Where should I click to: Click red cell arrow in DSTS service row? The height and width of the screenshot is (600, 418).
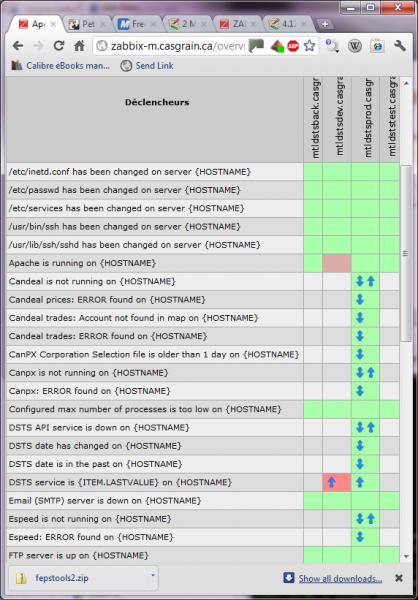(331, 482)
